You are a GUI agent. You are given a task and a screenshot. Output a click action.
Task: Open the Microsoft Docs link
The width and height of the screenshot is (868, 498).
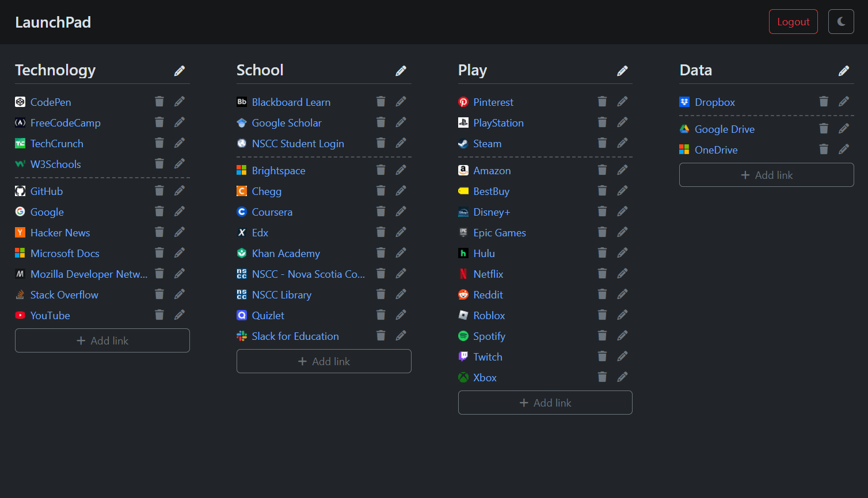[65, 253]
